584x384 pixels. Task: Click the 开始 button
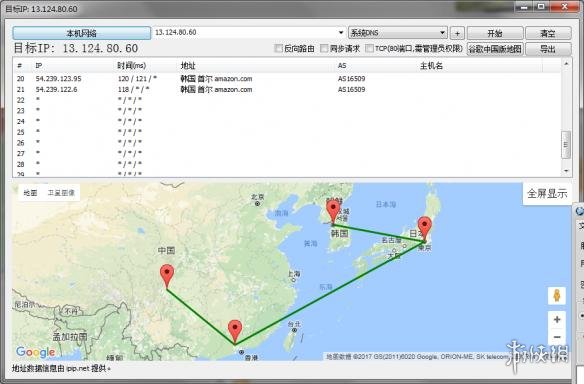point(495,33)
